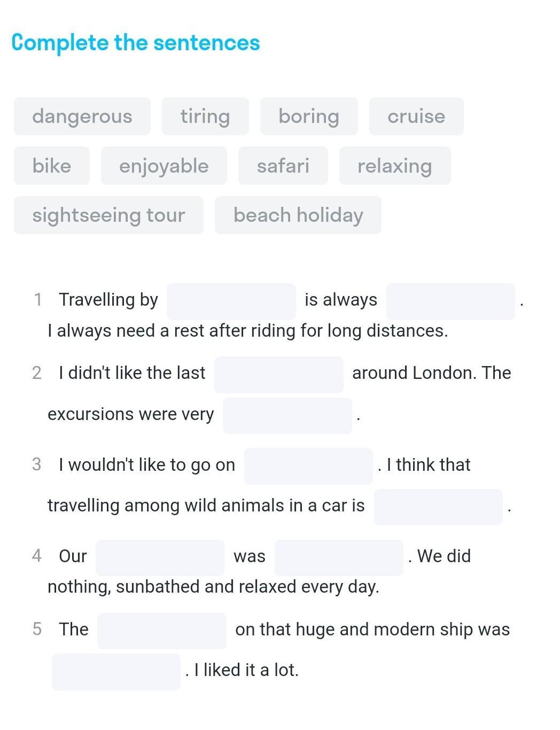Select the 'dangerous' word chip
This screenshot has height=730, width=560.
[82, 117]
